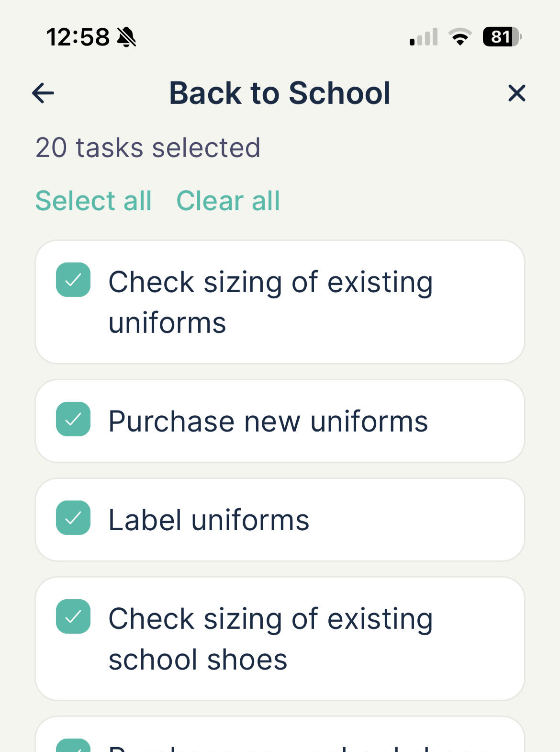This screenshot has height=752, width=560.
Task: Uncheck Check sizing of existing school shoes
Action: point(73,616)
